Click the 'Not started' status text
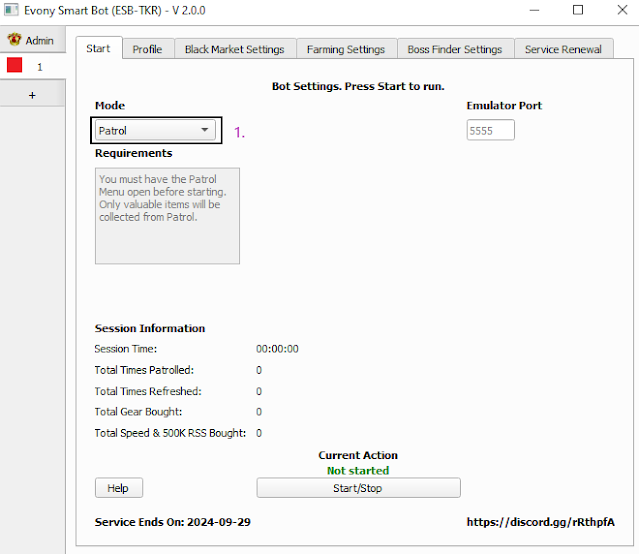Viewport: 639px width, 554px height. (x=358, y=470)
